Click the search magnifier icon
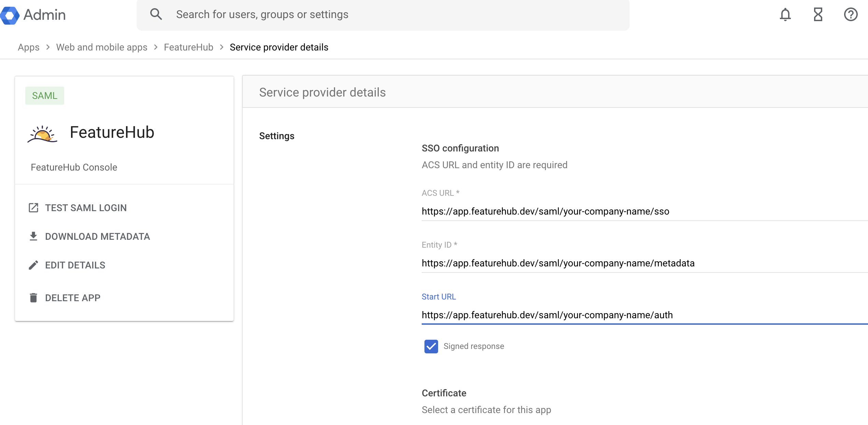 point(156,14)
